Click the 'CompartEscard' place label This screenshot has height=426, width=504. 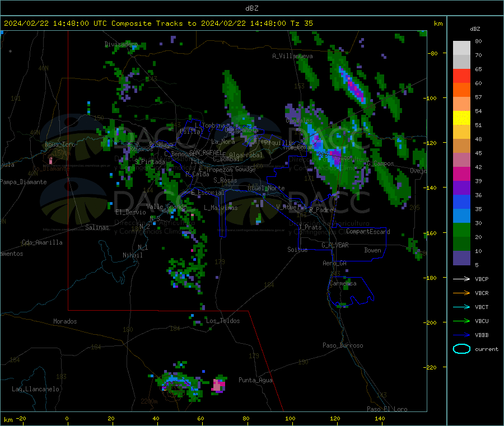368,232
